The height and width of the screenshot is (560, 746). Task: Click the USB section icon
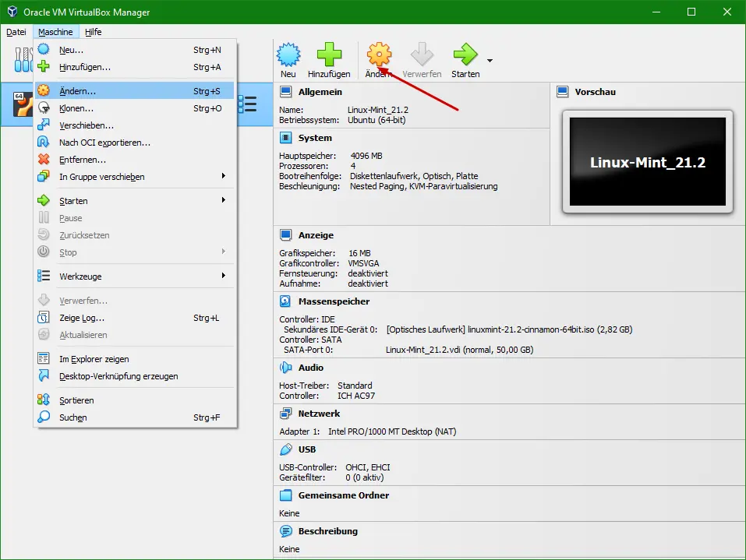(x=285, y=449)
